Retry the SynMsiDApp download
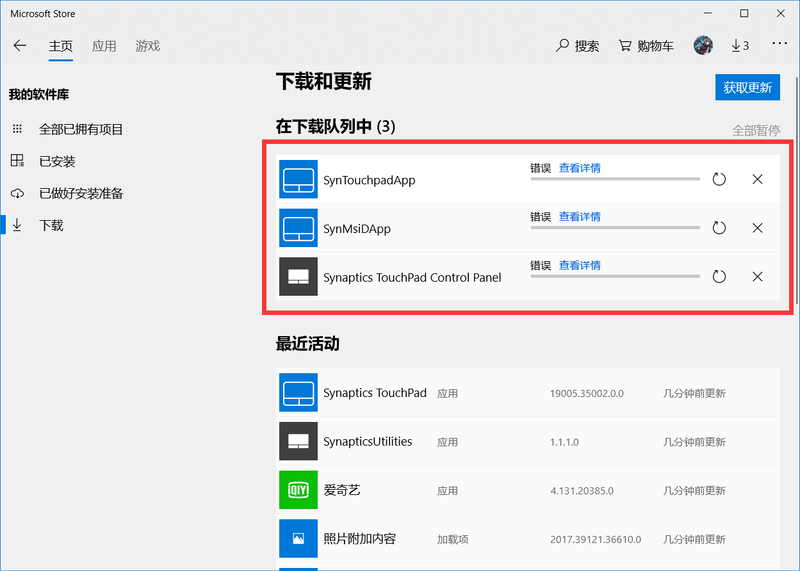 click(719, 228)
